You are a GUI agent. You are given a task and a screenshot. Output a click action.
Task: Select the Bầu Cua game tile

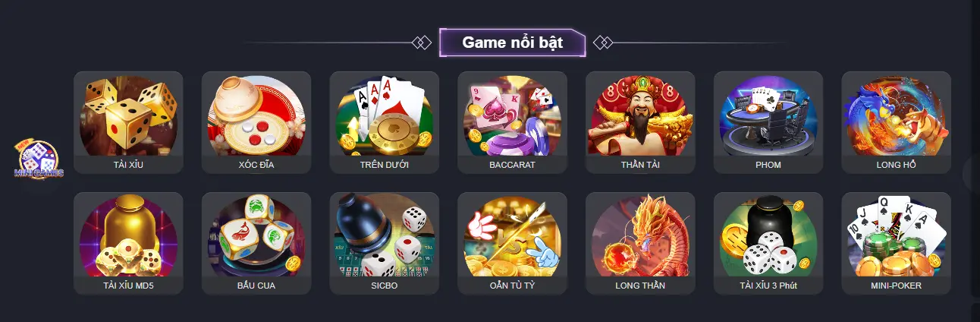click(x=256, y=243)
